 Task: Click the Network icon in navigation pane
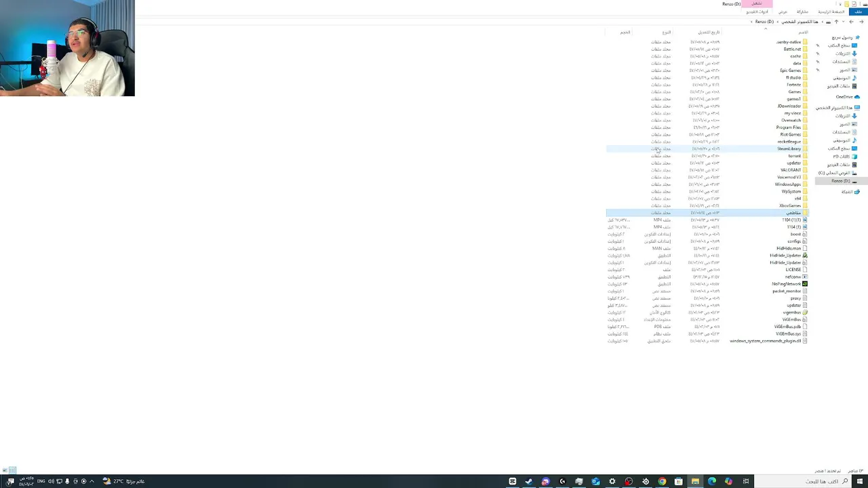(857, 192)
